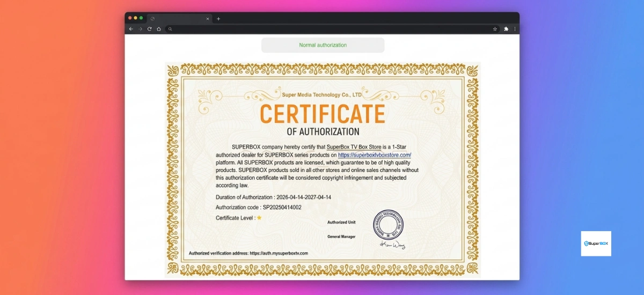Minimize the window with yellow button

135,18
